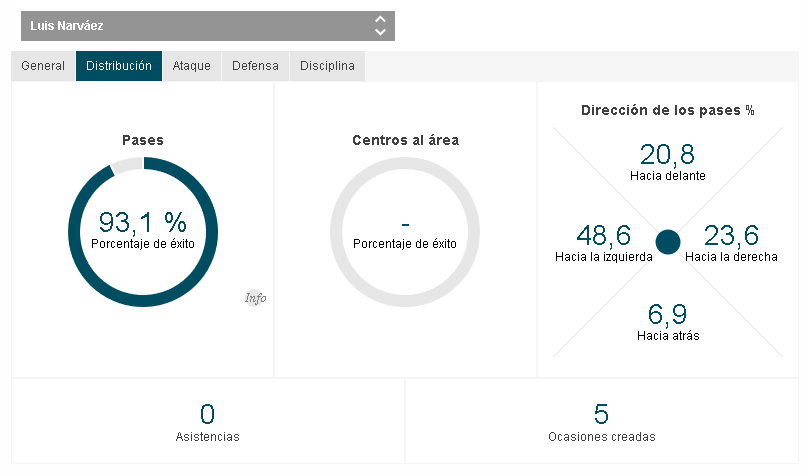
Task: Click the empty Centros al área ring chart
Action: point(405,232)
